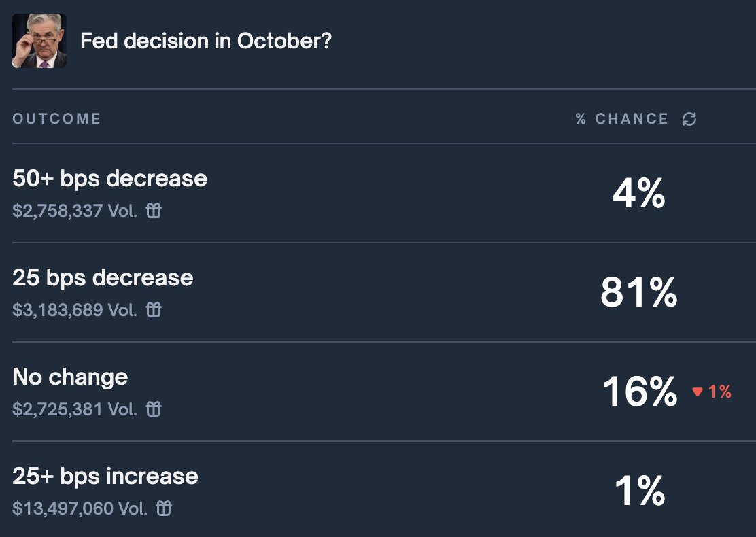The height and width of the screenshot is (537, 756).
Task: Click gift icon for 25+ bps increase
Action: pyautogui.click(x=164, y=508)
